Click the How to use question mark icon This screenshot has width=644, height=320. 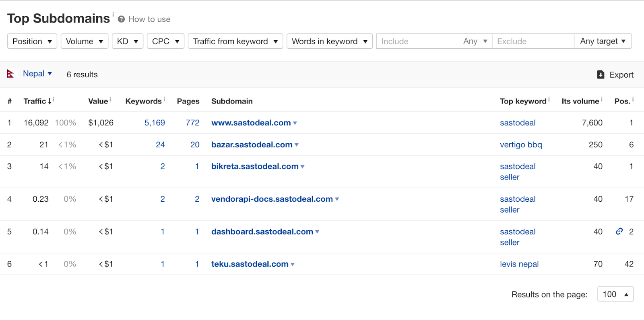[x=121, y=19]
